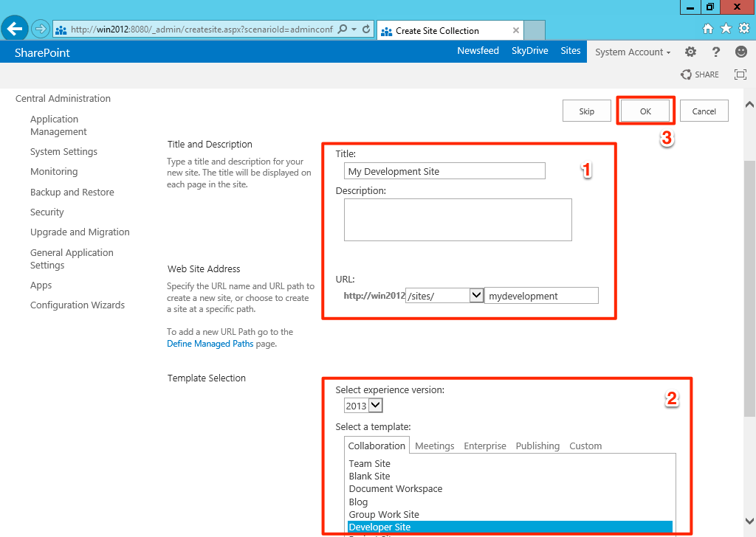This screenshot has height=537, width=756.
Task: Click the browser Back arrow button
Action: (15, 29)
